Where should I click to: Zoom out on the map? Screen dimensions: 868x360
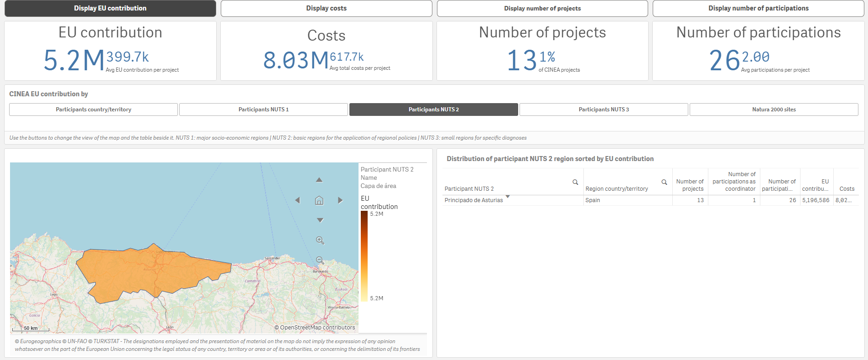(x=320, y=261)
